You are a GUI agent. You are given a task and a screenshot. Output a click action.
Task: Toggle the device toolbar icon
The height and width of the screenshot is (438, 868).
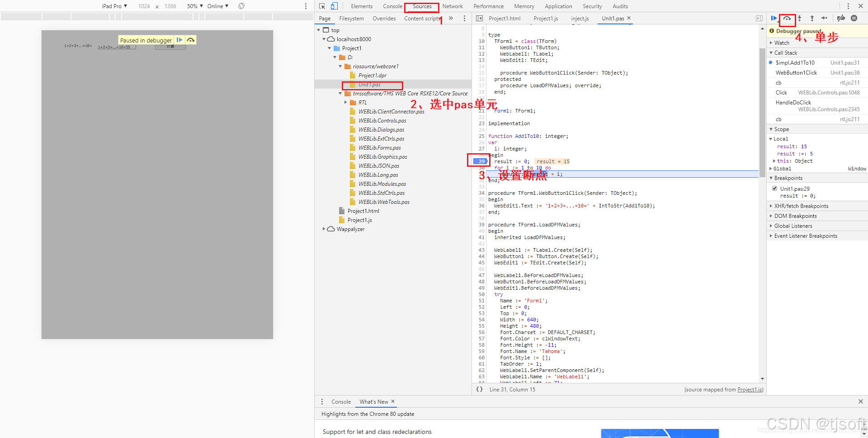click(x=334, y=6)
